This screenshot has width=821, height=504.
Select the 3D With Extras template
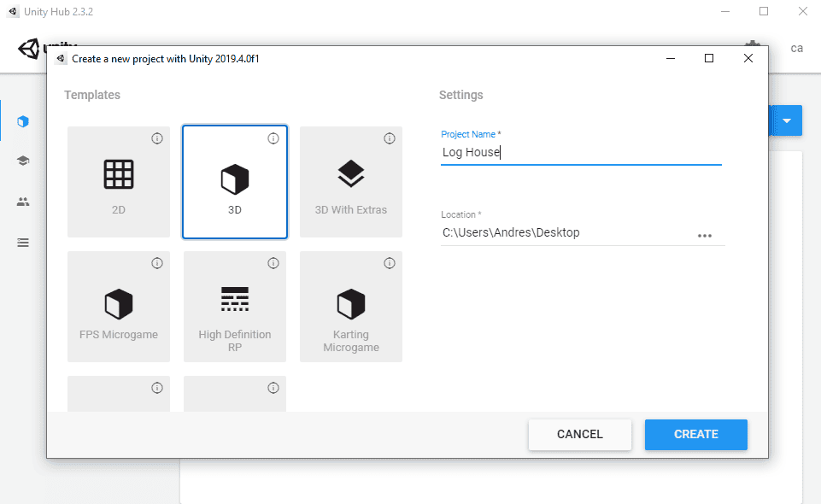tap(351, 181)
